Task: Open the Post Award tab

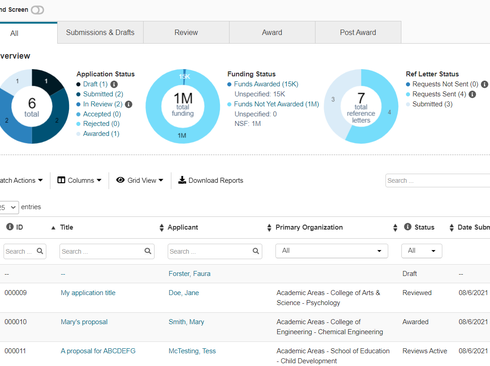Action: click(x=358, y=32)
